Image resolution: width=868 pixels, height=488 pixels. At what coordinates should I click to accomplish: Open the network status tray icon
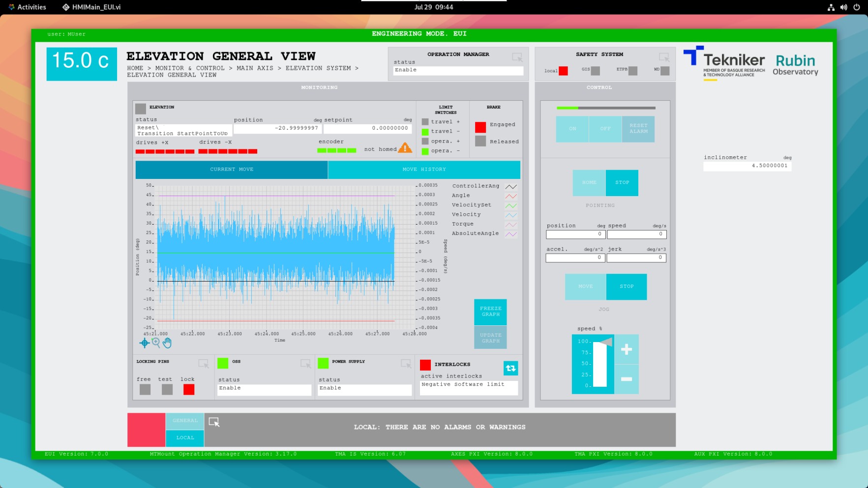click(x=831, y=7)
